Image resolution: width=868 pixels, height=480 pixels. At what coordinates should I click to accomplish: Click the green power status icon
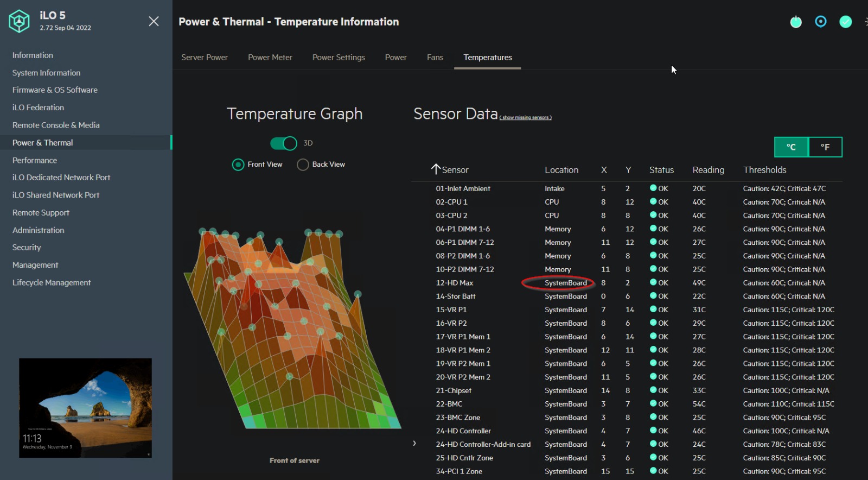point(796,22)
